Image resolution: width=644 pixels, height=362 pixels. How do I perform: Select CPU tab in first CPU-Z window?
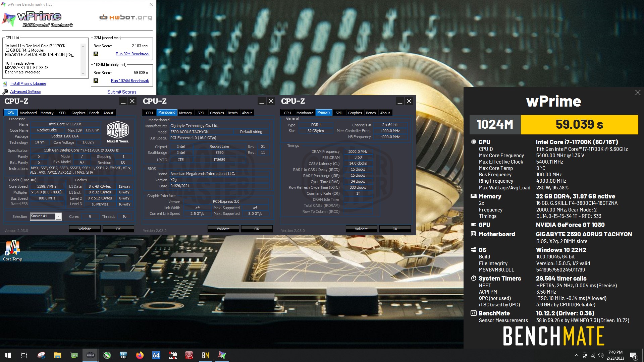click(11, 113)
